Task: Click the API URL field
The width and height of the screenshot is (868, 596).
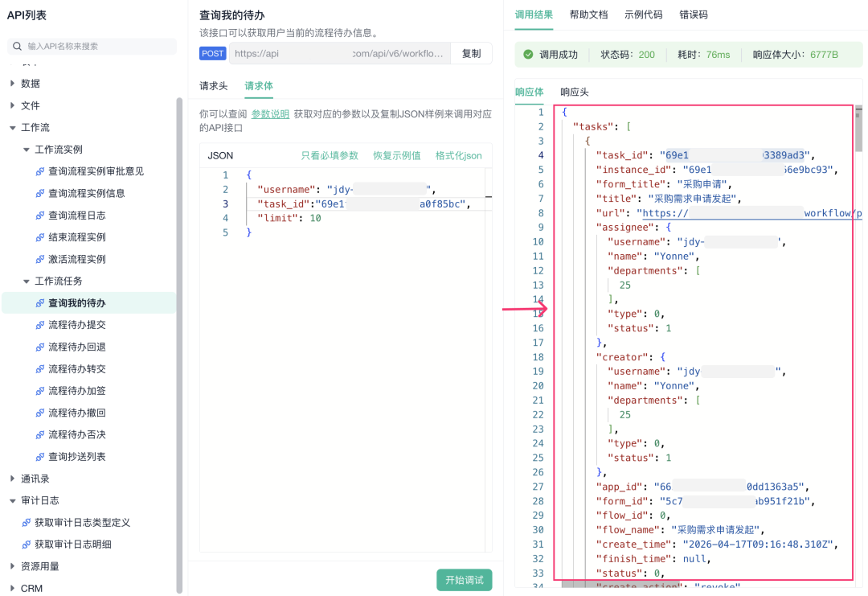Action: [339, 54]
